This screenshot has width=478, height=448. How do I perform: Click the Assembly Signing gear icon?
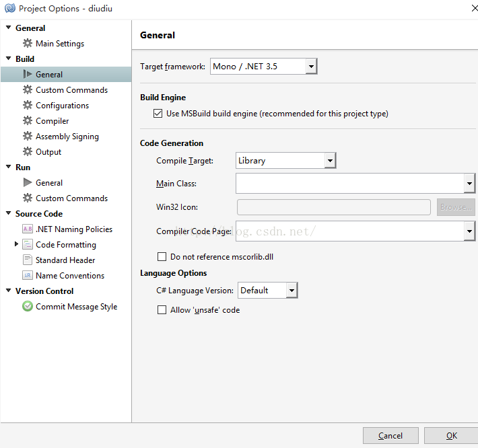(28, 136)
